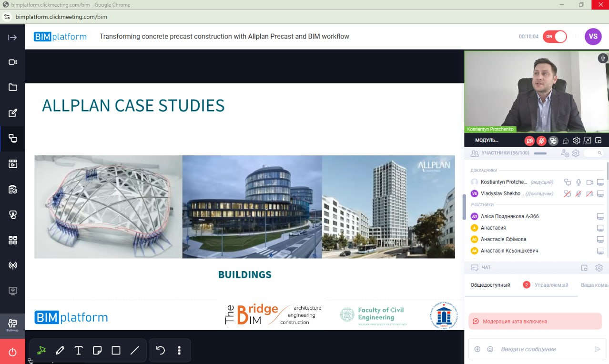This screenshot has height=364, width=609.
Task: Open the call-to-action icon in sidebar
Action: (13, 215)
